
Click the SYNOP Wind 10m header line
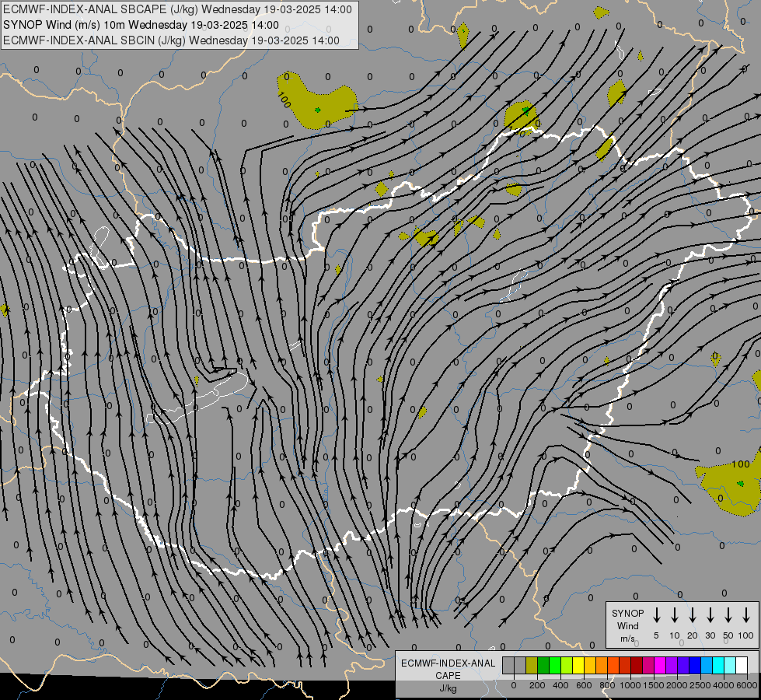(141, 25)
